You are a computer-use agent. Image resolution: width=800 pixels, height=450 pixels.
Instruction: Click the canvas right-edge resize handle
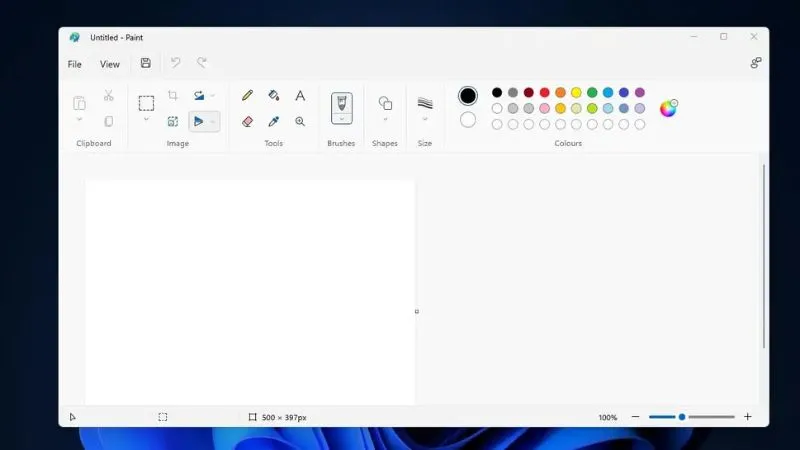point(417,311)
